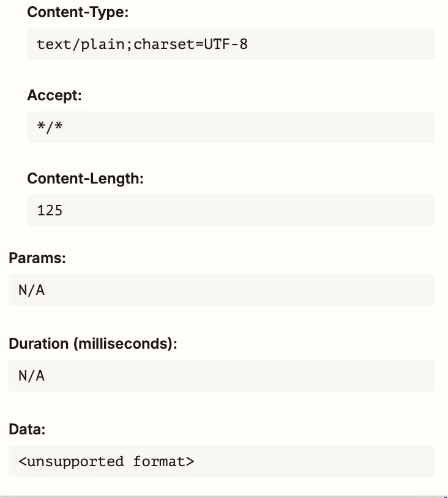Click the word 'format>' in Data value
The height and width of the screenshot is (498, 448).
[x=163, y=461]
